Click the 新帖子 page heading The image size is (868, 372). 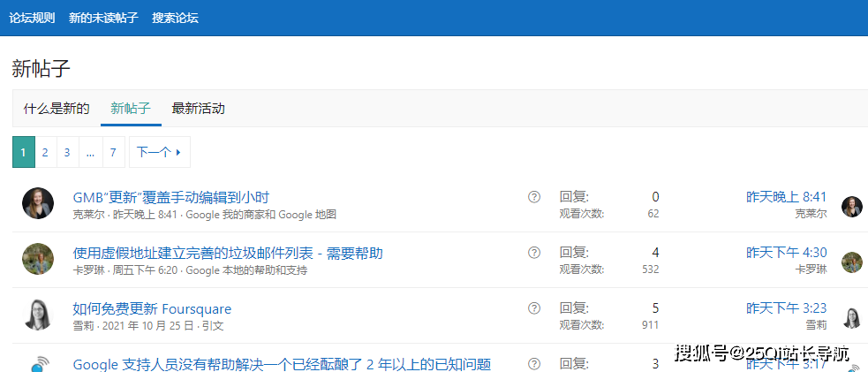[41, 69]
